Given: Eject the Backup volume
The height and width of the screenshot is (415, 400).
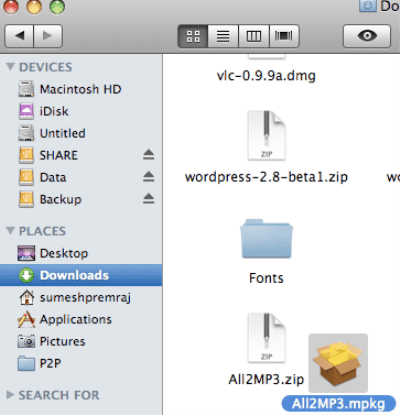Looking at the screenshot, I should 149,199.
